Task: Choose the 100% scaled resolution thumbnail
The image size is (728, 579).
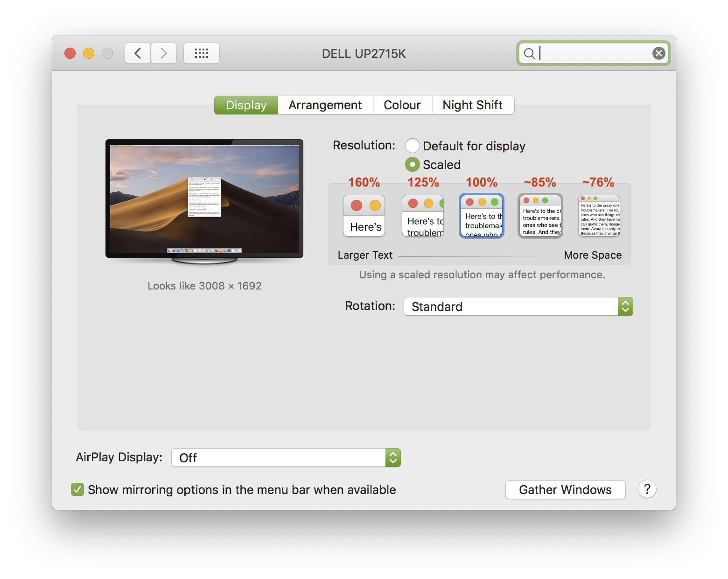Action: pos(482,216)
